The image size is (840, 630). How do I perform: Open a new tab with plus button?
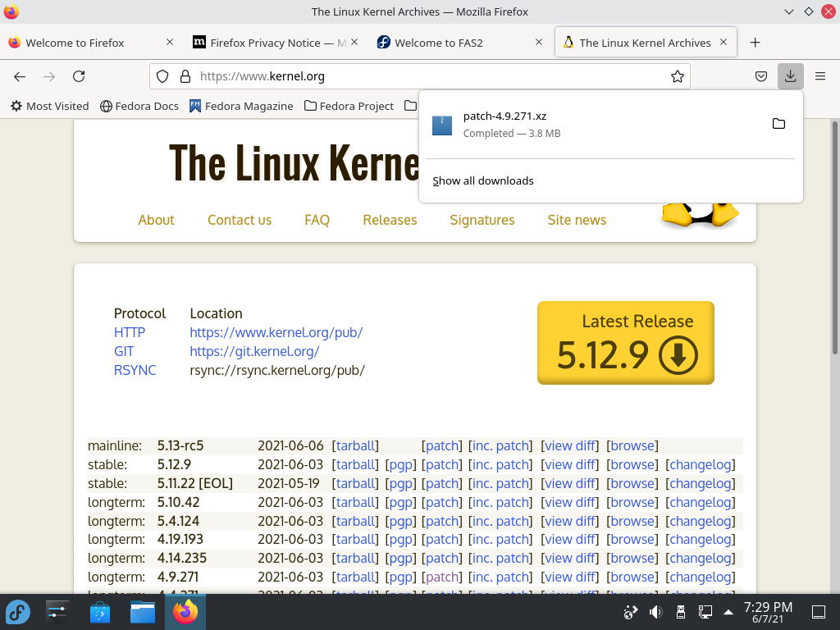point(755,43)
